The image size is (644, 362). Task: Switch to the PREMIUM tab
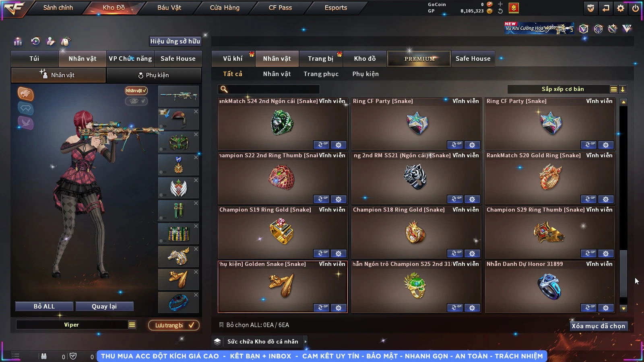[419, 59]
